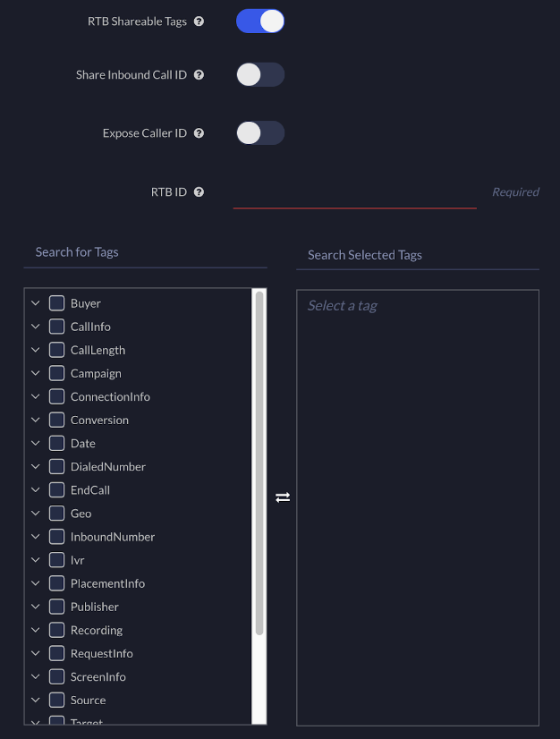Open the Publisher tree node

pos(34,607)
